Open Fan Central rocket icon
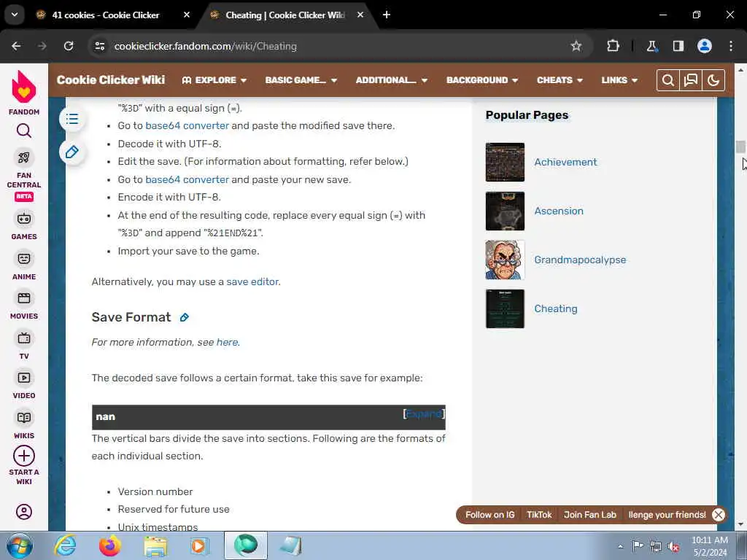The height and width of the screenshot is (560, 747). [24, 157]
